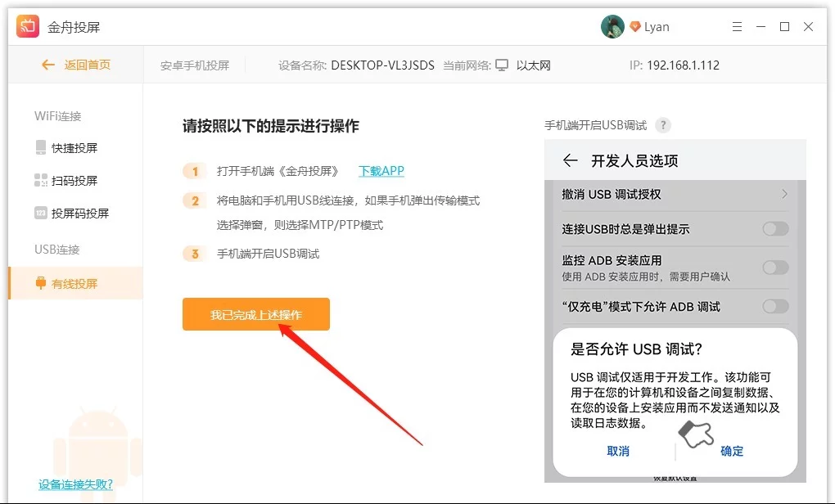Open the 下载APP link
Screen dimensions: 835x504
click(x=381, y=171)
